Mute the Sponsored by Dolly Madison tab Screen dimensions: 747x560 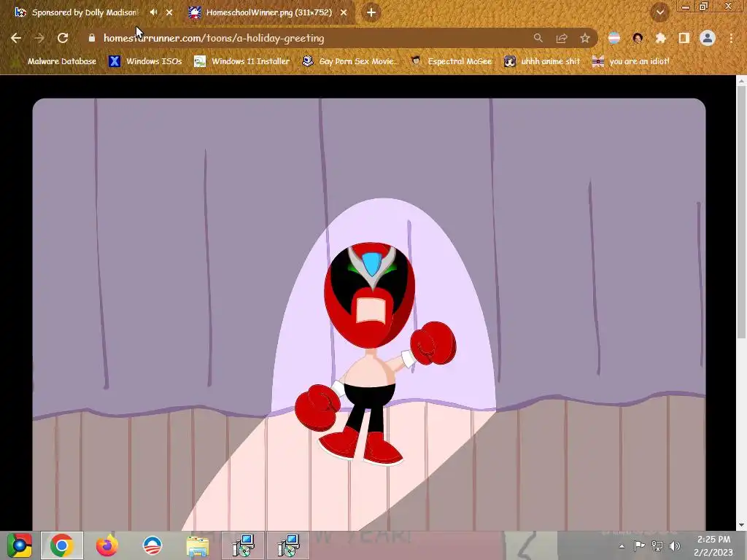(x=153, y=12)
